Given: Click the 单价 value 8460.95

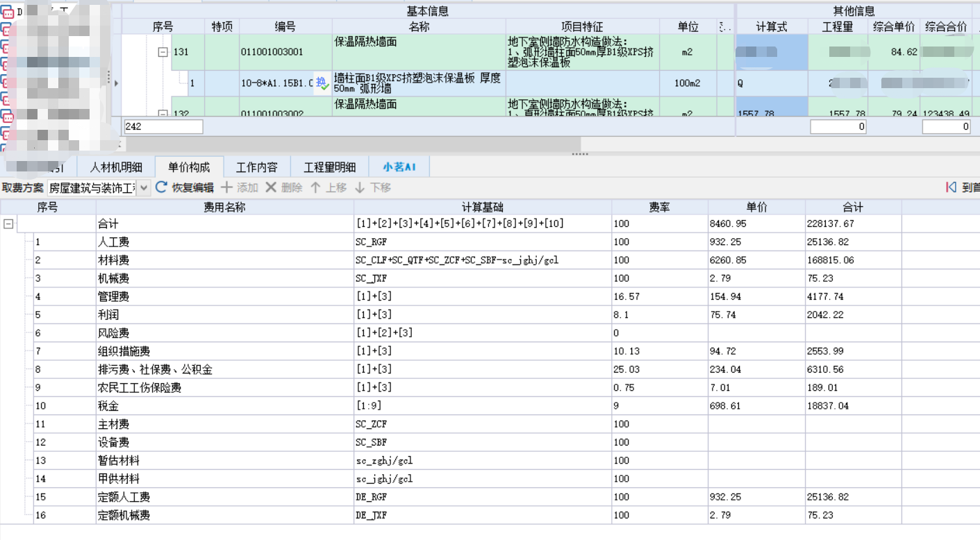Looking at the screenshot, I should click(756, 223).
